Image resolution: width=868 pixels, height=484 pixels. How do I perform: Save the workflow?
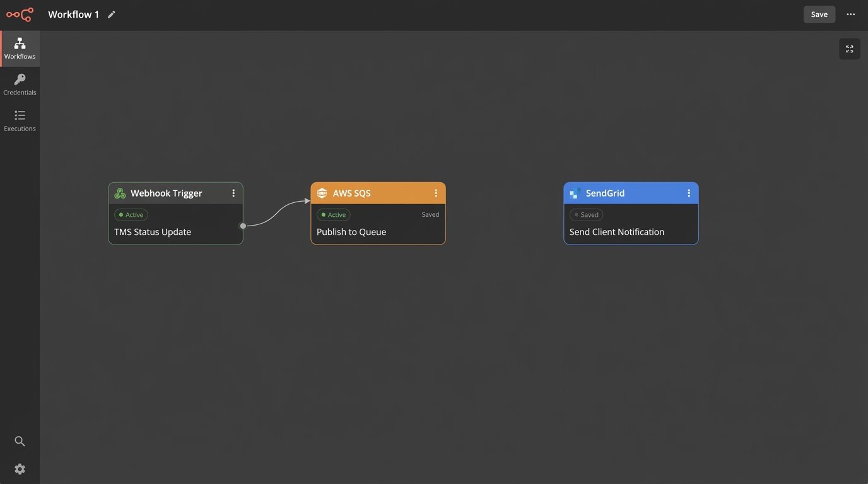coord(819,14)
